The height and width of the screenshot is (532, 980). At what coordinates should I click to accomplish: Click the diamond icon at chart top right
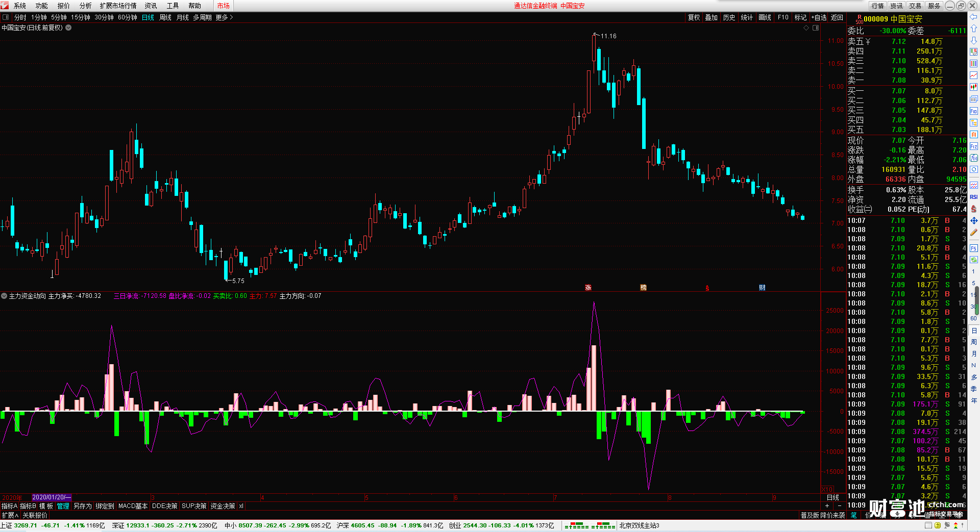pos(806,28)
